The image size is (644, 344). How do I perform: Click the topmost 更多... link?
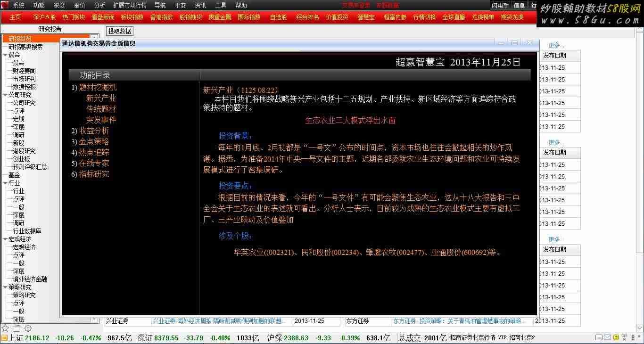557,46
